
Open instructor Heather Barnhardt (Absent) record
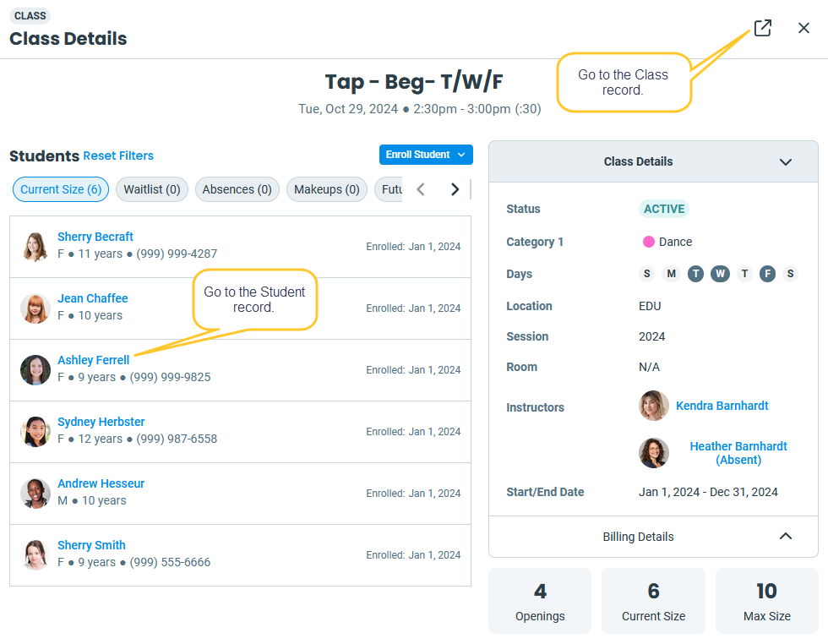[738, 453]
